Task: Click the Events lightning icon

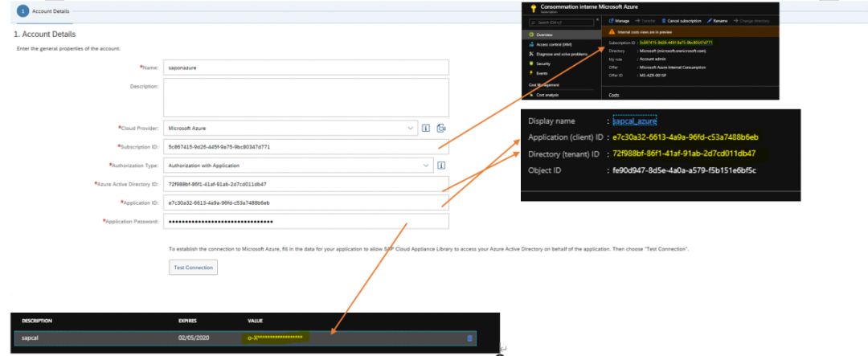Action: click(531, 73)
